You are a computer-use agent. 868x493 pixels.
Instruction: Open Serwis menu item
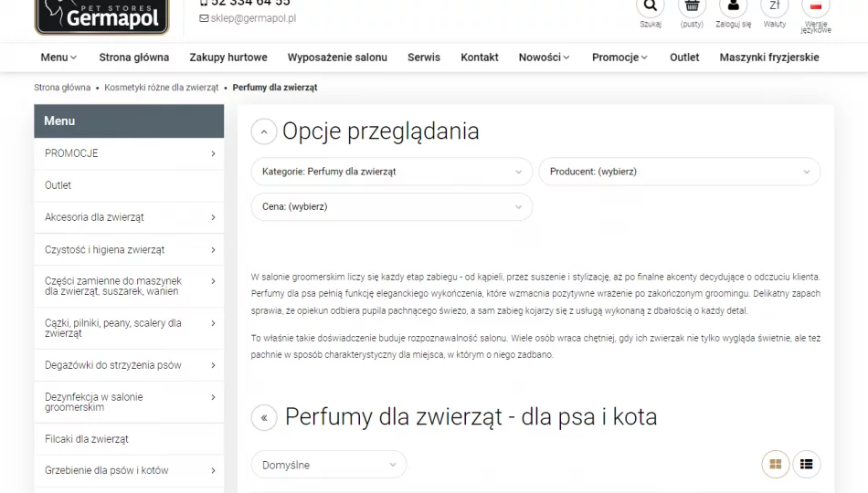[424, 58]
